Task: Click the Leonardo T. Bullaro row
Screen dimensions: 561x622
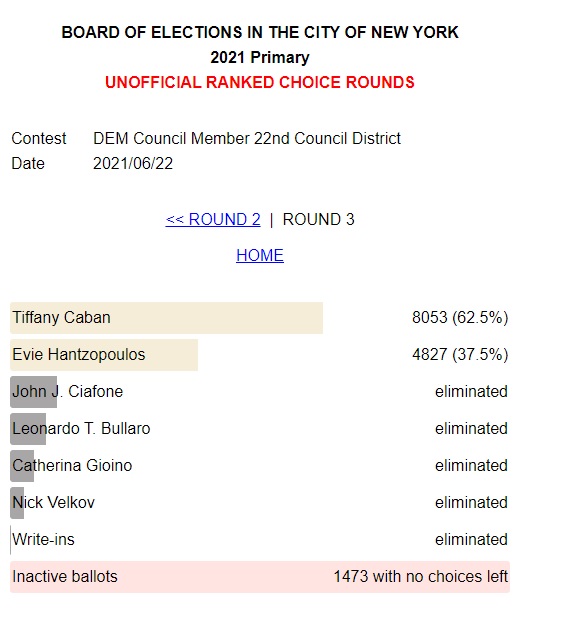Action: coord(260,429)
